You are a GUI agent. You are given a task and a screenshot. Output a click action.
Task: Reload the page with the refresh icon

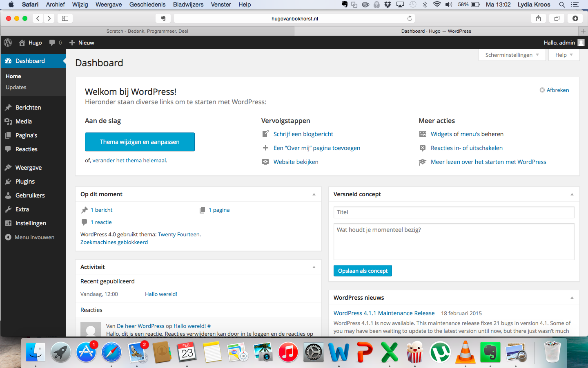410,18
